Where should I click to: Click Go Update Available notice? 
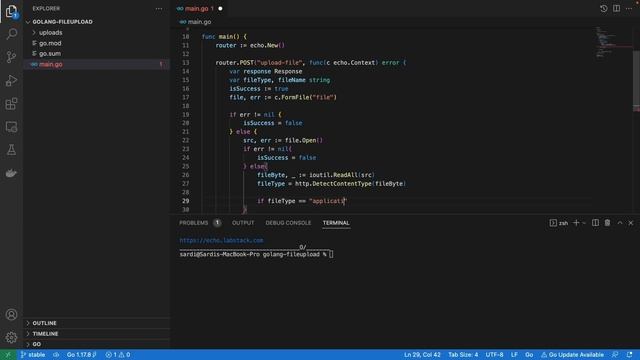tap(572, 355)
